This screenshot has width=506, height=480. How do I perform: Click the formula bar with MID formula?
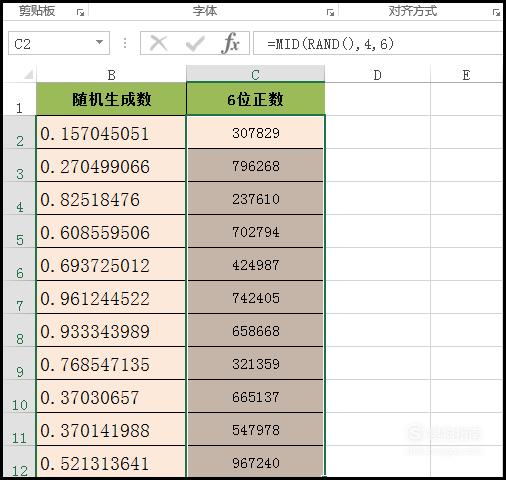pyautogui.click(x=378, y=43)
